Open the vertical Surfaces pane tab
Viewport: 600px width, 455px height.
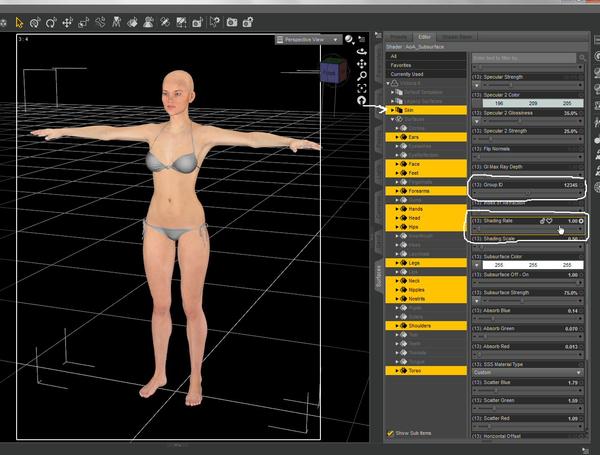(x=378, y=276)
